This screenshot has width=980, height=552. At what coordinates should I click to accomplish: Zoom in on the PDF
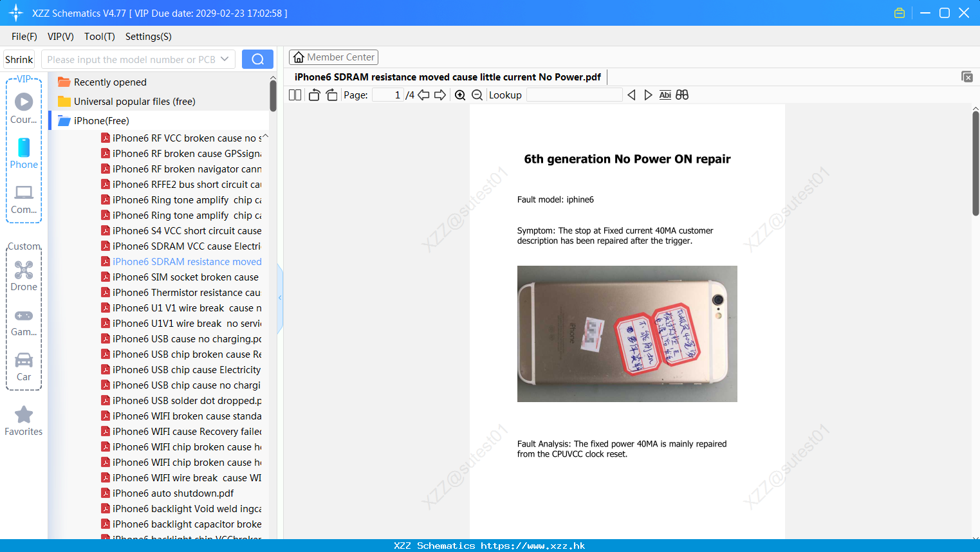click(460, 95)
